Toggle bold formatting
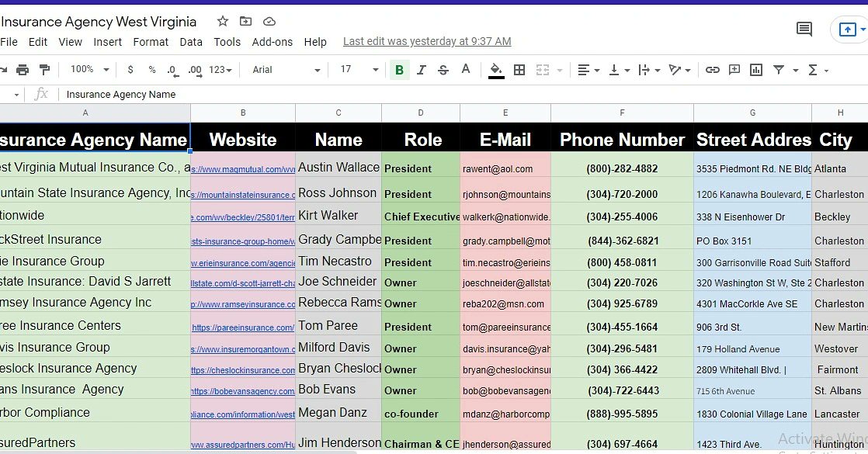 click(399, 70)
